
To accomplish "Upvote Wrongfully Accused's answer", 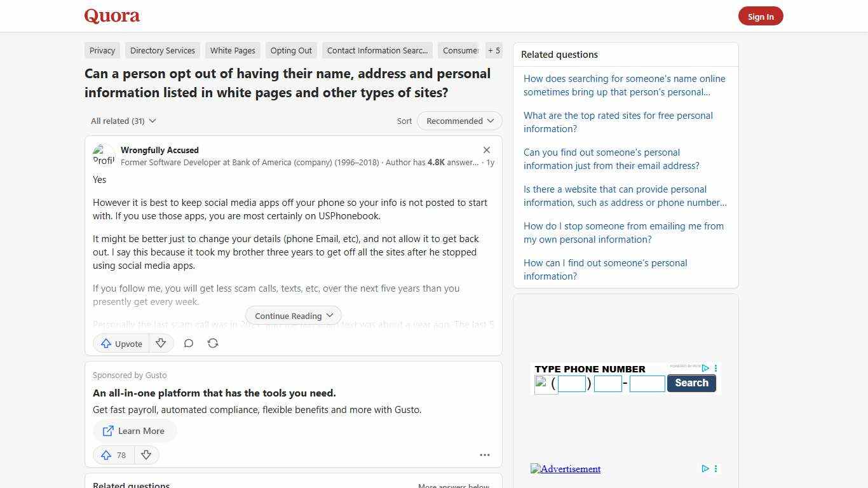I will 120,343.
